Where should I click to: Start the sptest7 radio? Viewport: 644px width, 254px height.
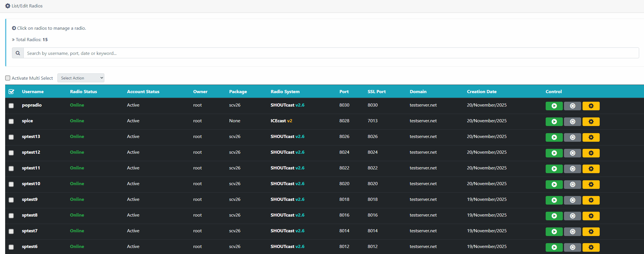click(554, 232)
